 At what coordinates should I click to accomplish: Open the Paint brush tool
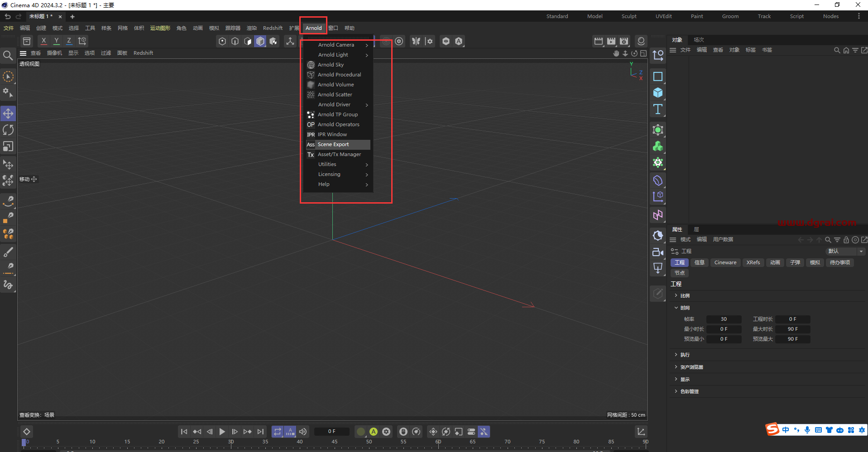click(8, 252)
